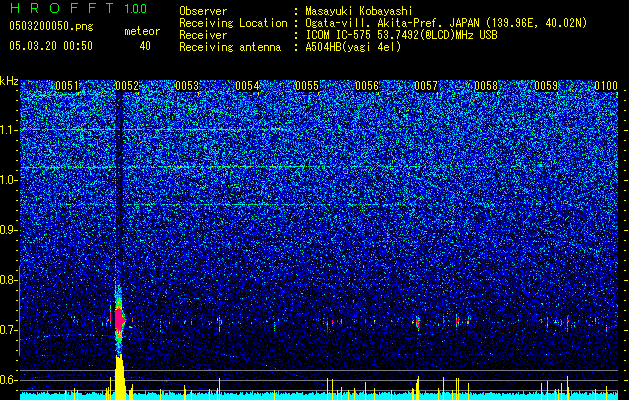The image size is (629, 400).
Task: Click the Receiving Location label
Action: point(233,23)
